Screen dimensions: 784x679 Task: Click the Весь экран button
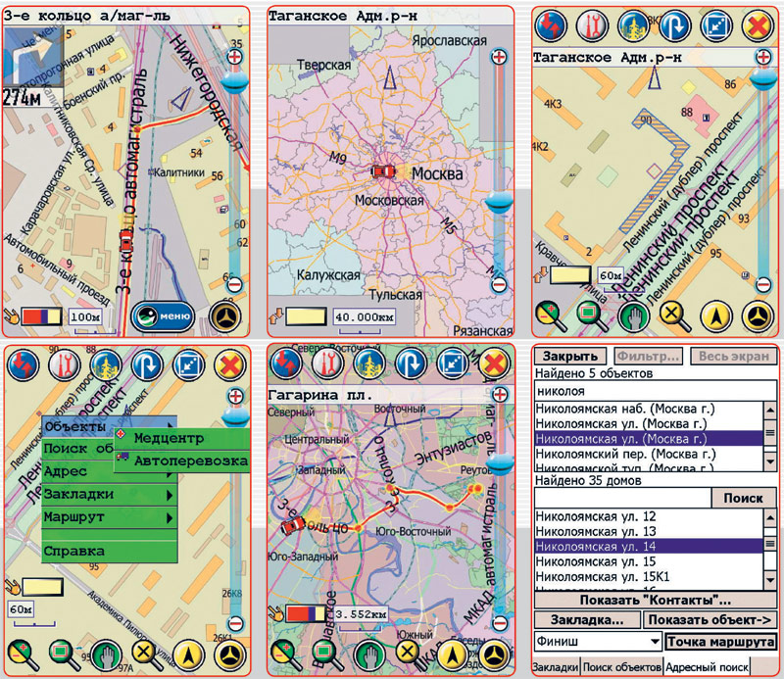tap(733, 356)
